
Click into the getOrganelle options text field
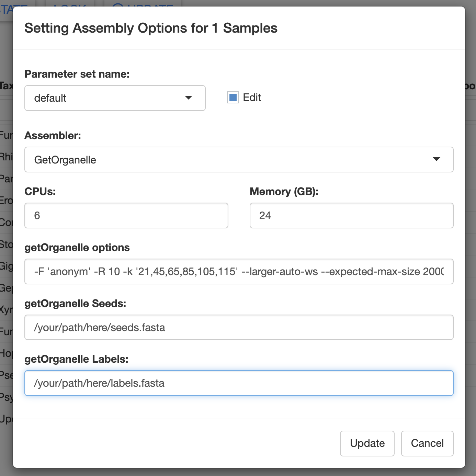239,272
